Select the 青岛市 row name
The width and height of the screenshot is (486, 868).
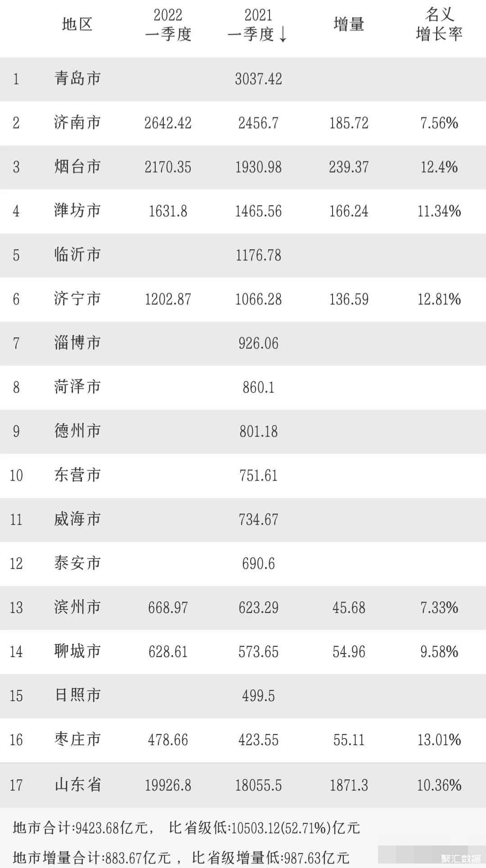[x=77, y=79]
